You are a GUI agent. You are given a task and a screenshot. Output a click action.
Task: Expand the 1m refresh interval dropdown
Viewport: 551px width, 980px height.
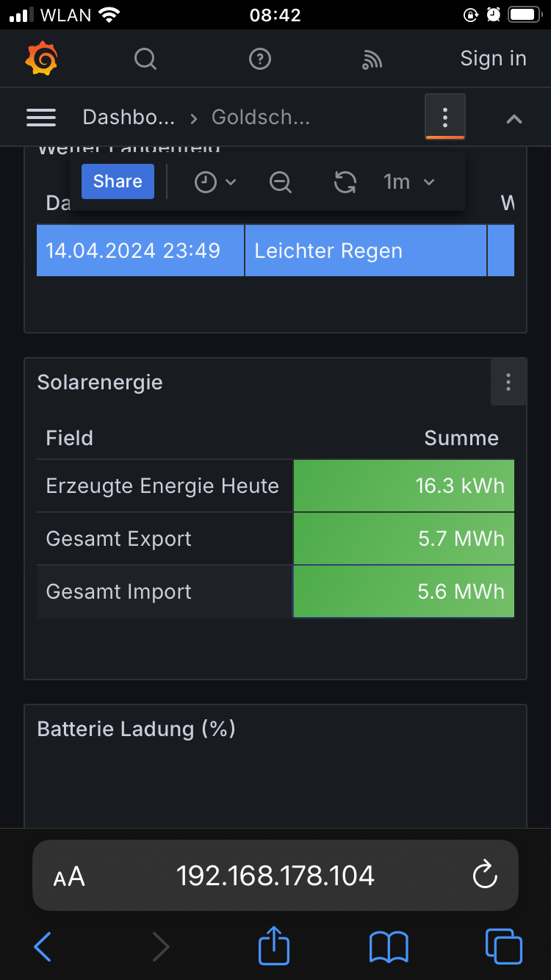tap(409, 181)
